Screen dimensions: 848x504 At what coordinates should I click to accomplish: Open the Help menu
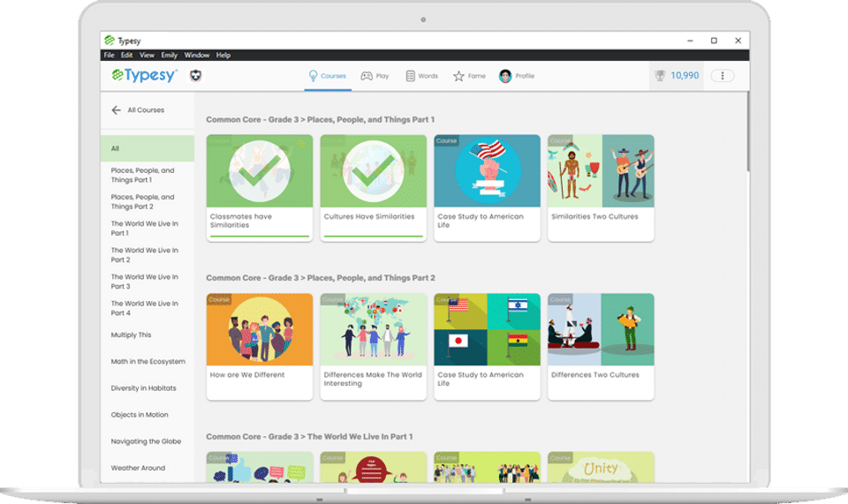pyautogui.click(x=223, y=55)
